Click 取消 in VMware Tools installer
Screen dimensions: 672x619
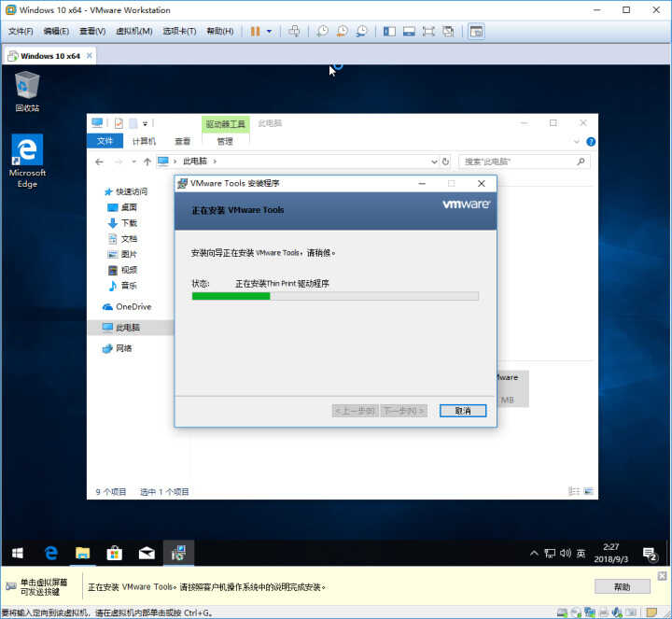click(463, 411)
